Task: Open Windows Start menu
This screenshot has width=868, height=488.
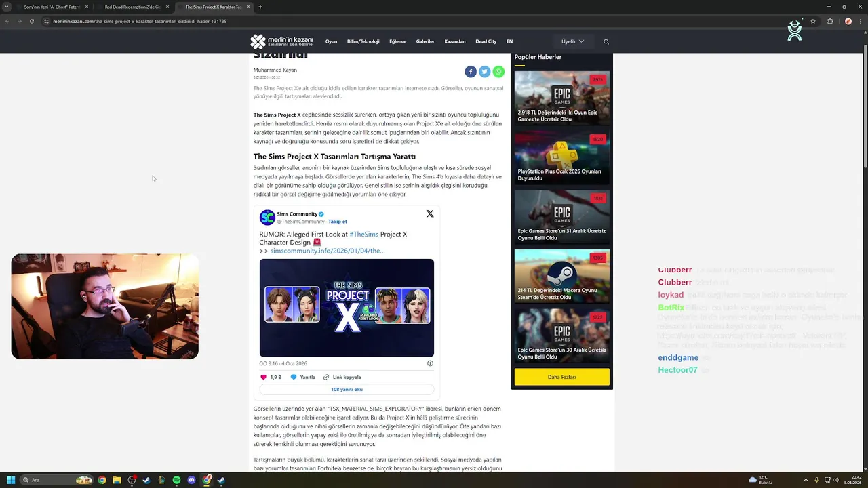Action: click(11, 480)
